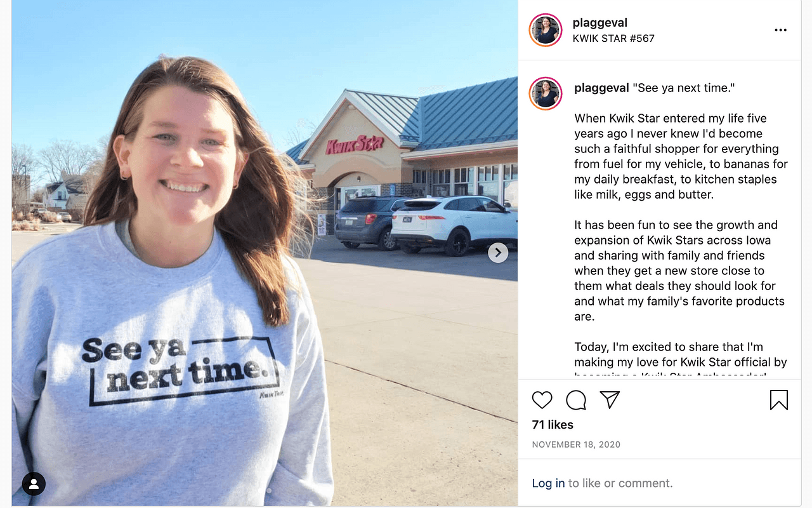The height and width of the screenshot is (508, 812).
Task: Save post with bookmark icon
Action: (779, 400)
